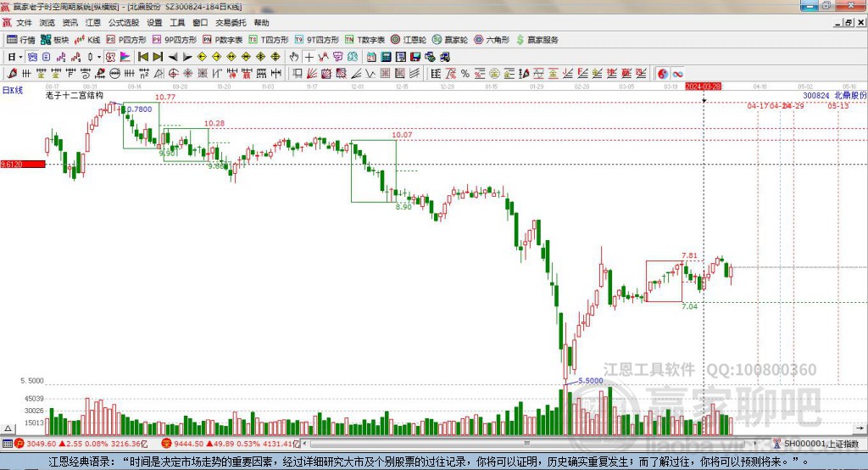Open the 9T四方形 tool

click(317, 40)
